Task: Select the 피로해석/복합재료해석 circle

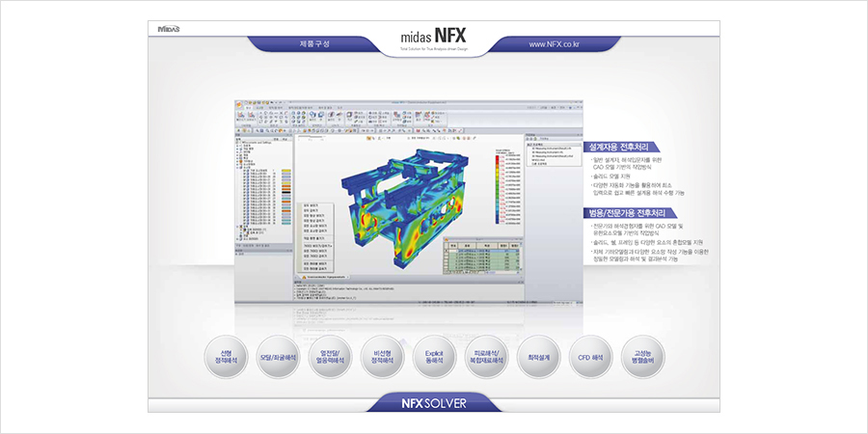Action: click(x=487, y=357)
